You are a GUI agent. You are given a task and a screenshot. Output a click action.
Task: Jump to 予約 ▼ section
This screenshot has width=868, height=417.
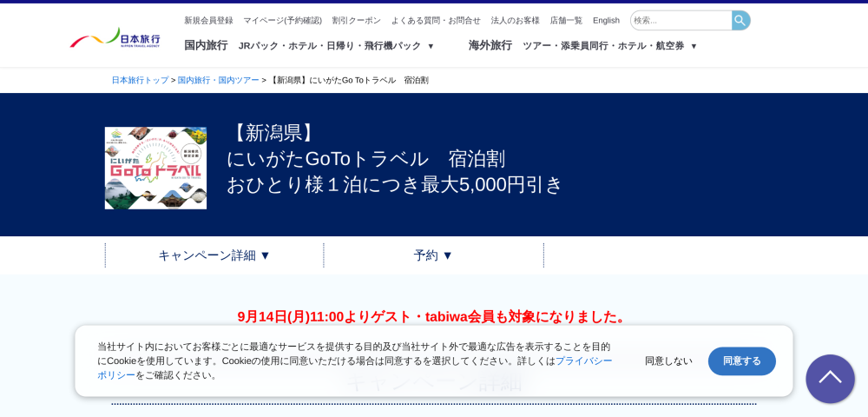433,255
